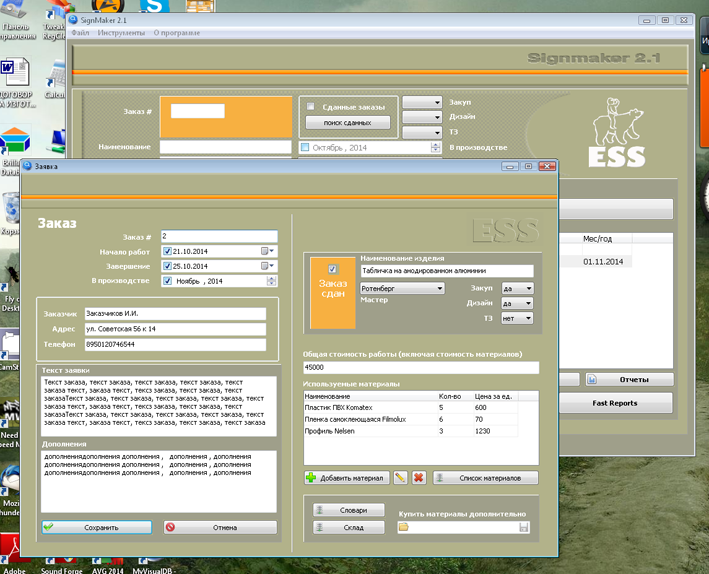Open the Склад warehouse button
This screenshot has width=709, height=574.
[x=348, y=527]
